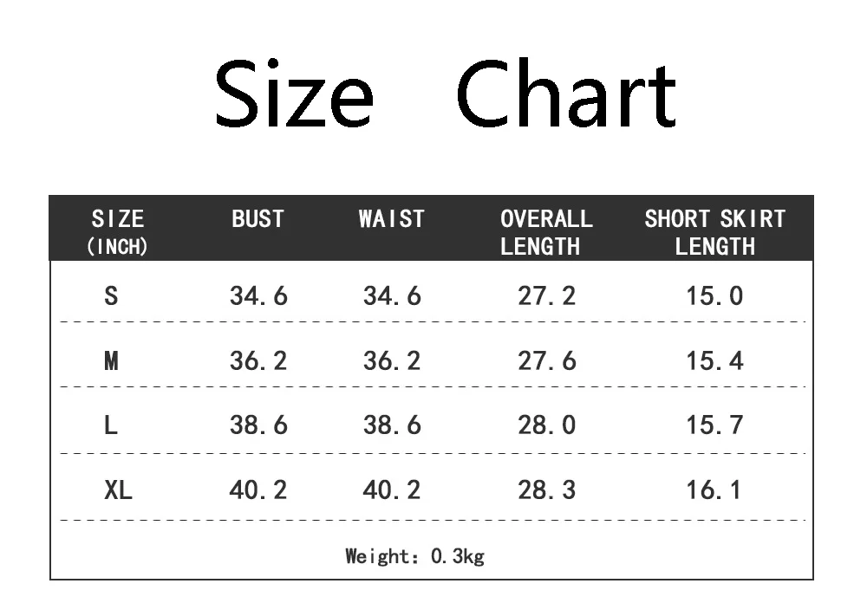Select the SHORT SKIRT LENGTH header
The image size is (867, 616).
tap(715, 232)
